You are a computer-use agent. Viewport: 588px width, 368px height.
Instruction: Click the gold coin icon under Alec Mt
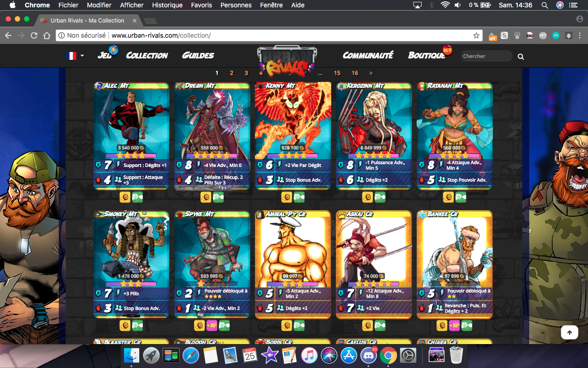pyautogui.click(x=125, y=197)
